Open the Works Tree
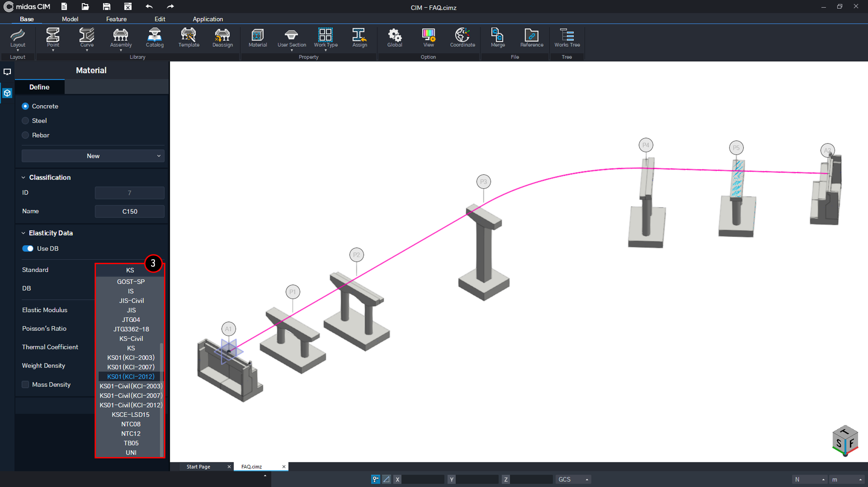This screenshot has width=868, height=487. click(x=567, y=37)
